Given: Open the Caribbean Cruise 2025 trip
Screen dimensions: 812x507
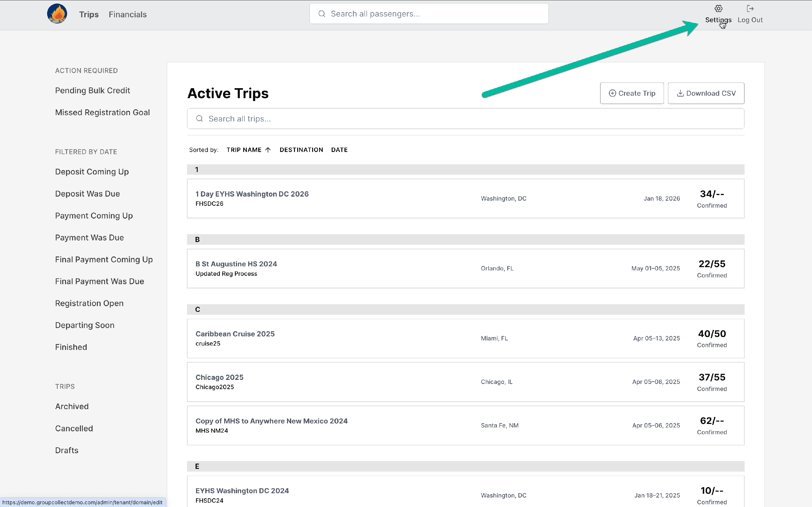Looking at the screenshot, I should click(x=235, y=334).
